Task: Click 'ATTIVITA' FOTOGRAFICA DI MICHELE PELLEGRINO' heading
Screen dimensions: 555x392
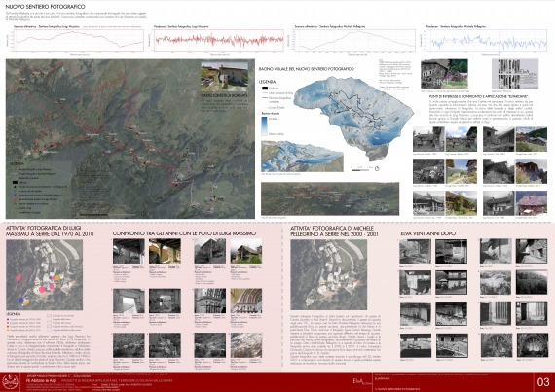Action: click(334, 231)
